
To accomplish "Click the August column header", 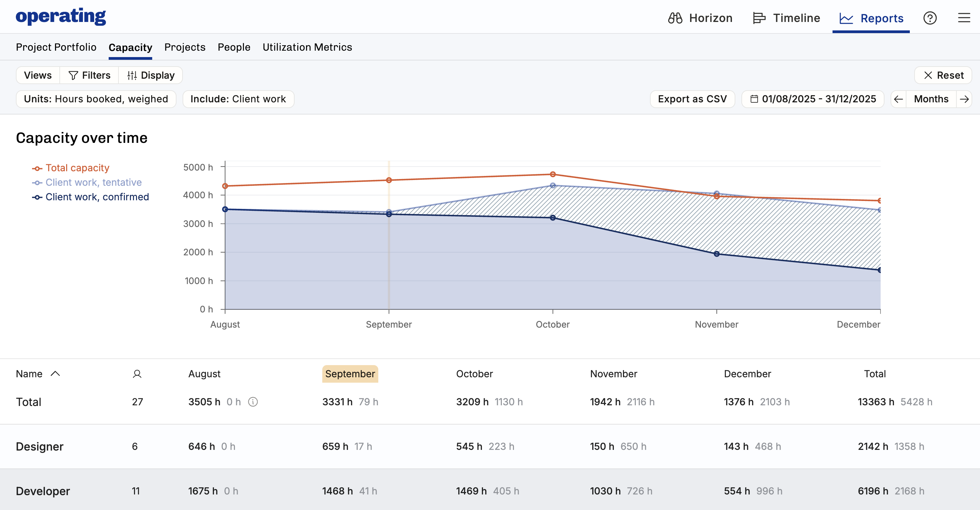I will tap(204, 374).
